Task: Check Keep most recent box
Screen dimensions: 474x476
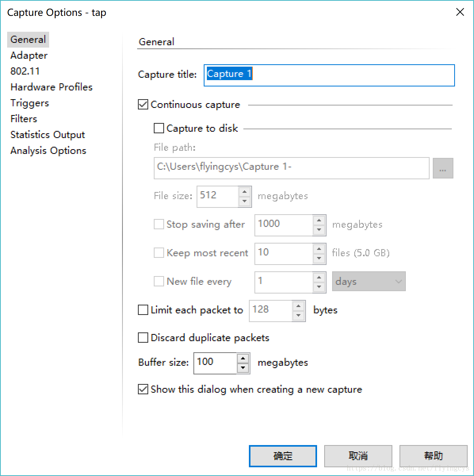Action: tap(159, 253)
